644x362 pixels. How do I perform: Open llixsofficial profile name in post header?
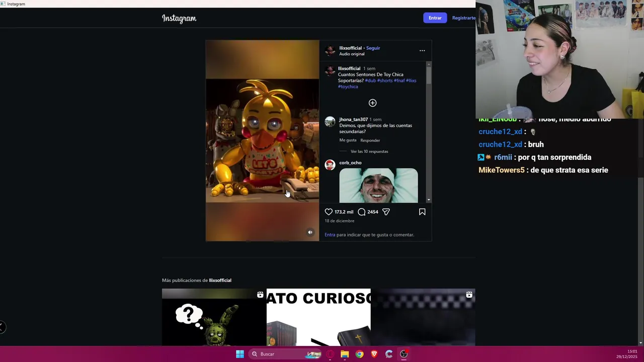click(x=350, y=48)
